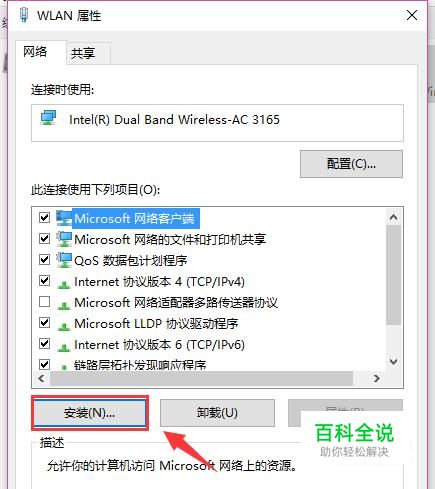Click the 安装(N)... button
This screenshot has height=489, width=435.
(90, 413)
